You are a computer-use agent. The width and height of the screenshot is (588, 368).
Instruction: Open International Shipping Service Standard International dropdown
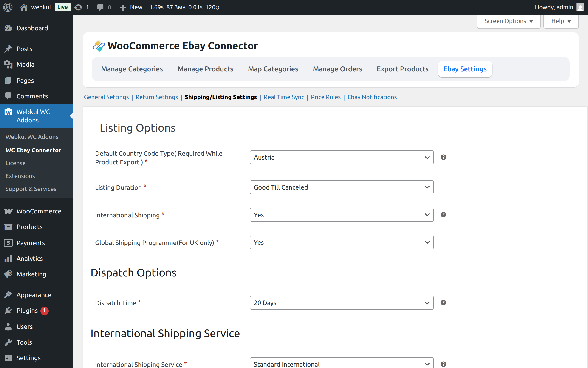(342, 363)
